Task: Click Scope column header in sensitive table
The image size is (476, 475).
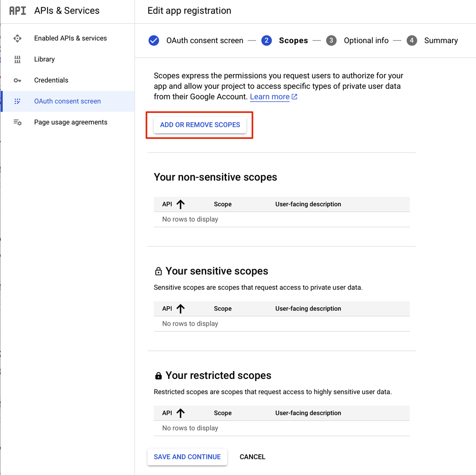Action: (223, 309)
